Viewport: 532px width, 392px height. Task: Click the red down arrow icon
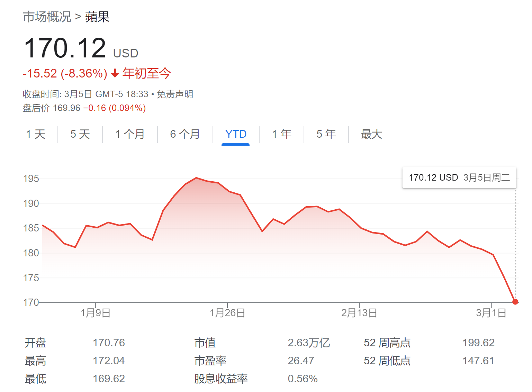(115, 73)
